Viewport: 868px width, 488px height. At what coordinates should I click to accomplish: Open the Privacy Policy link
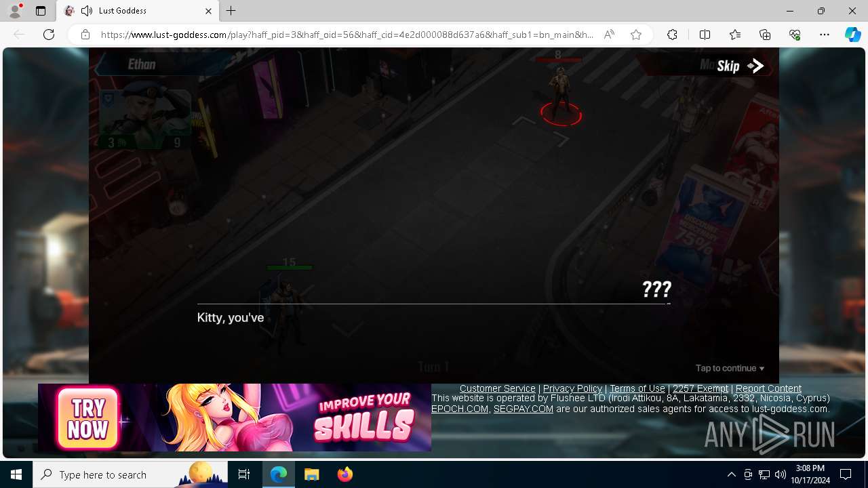(x=572, y=388)
